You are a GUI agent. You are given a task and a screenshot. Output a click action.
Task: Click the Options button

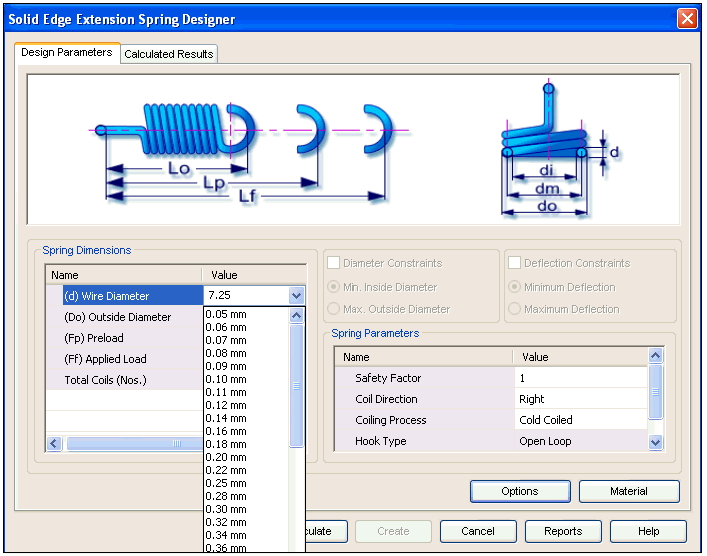[x=520, y=491]
